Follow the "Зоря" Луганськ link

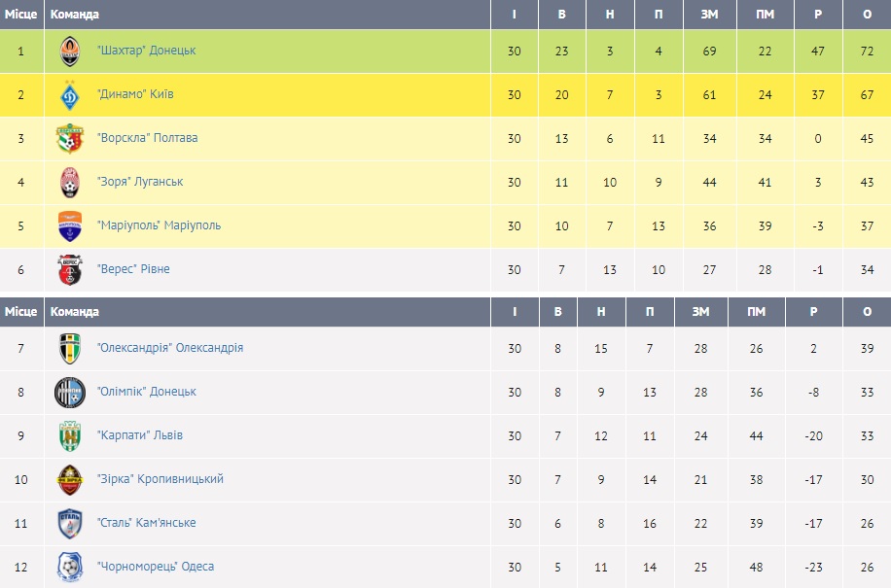[x=140, y=182]
